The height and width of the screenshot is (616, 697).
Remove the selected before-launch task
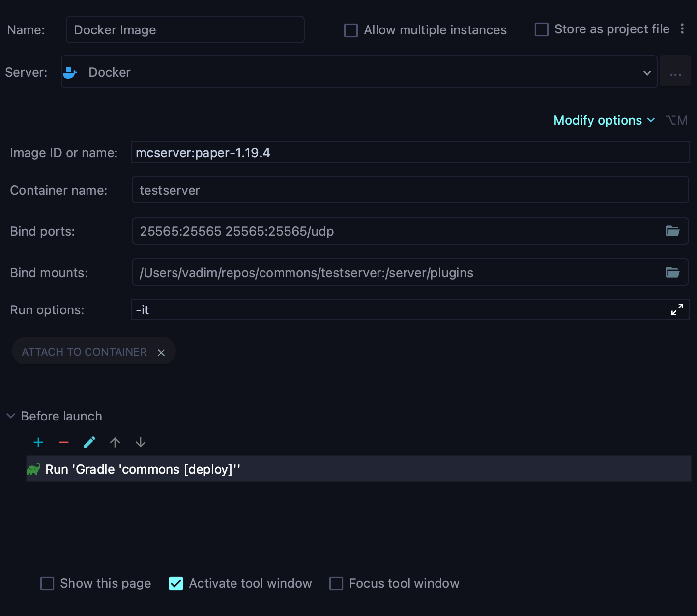pos(64,443)
